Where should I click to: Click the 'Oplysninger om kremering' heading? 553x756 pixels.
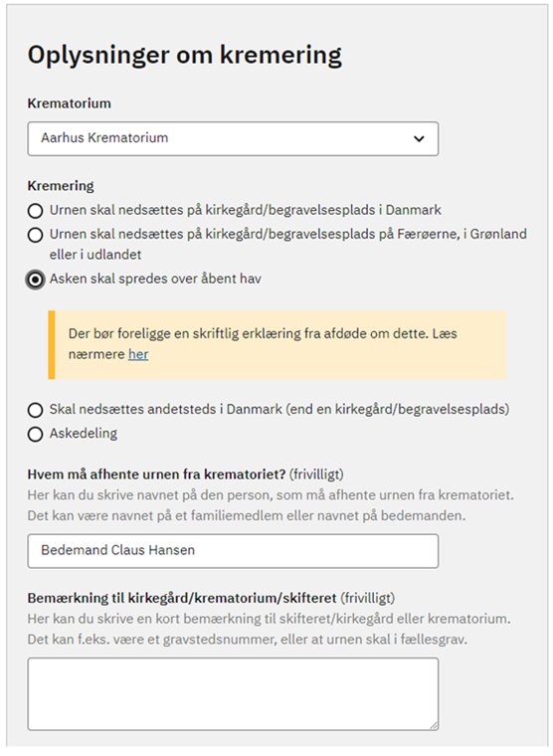185,56
